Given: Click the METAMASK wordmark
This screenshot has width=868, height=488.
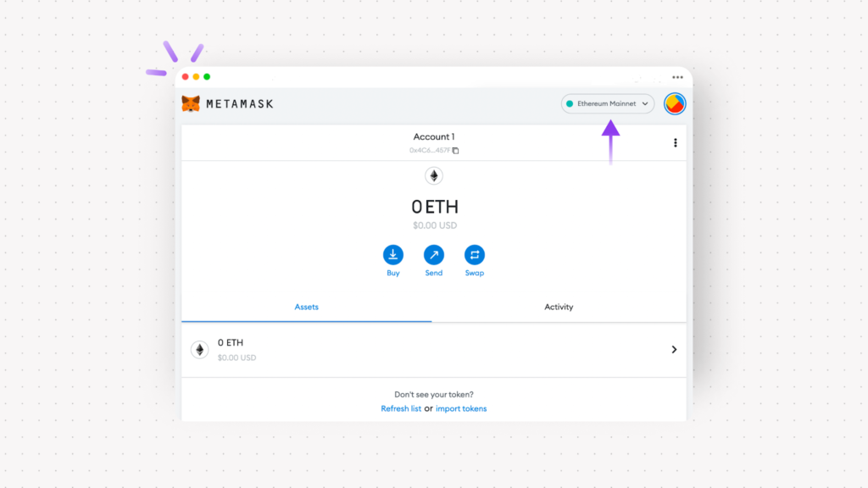Looking at the screenshot, I should click(240, 104).
